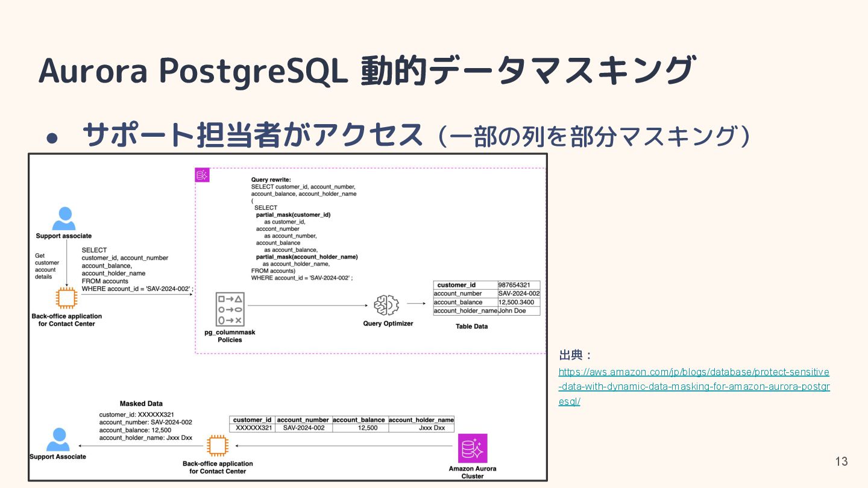Click the Query Optimizer brain icon
Image resolution: width=868 pixels, height=488 pixels.
[387, 305]
